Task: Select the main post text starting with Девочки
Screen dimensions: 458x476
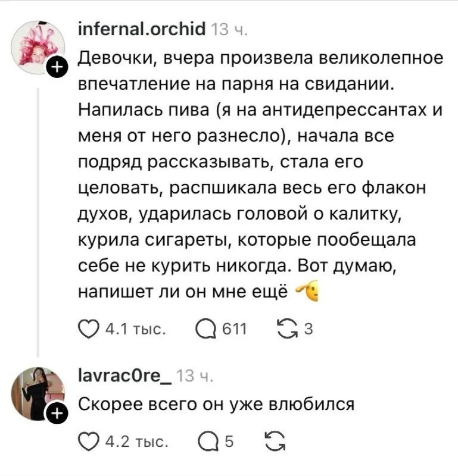Action: [x=260, y=175]
